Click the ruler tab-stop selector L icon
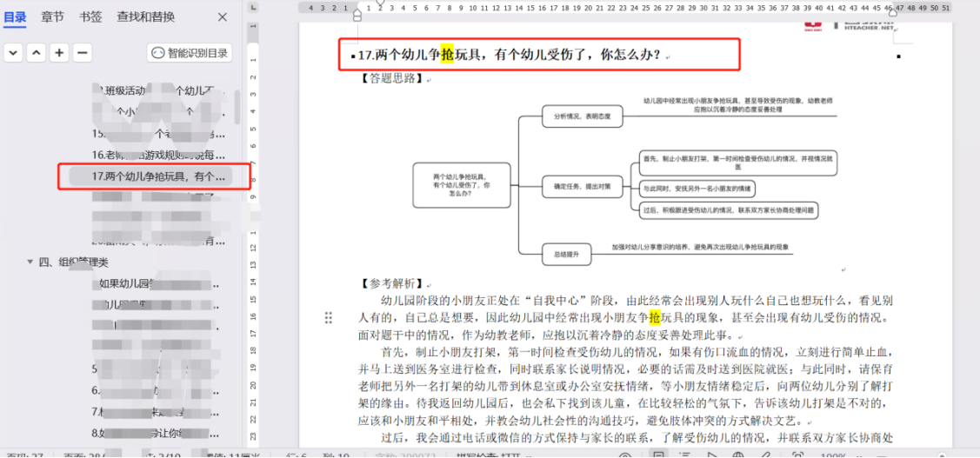The width and height of the screenshot is (980, 458). coord(253,7)
